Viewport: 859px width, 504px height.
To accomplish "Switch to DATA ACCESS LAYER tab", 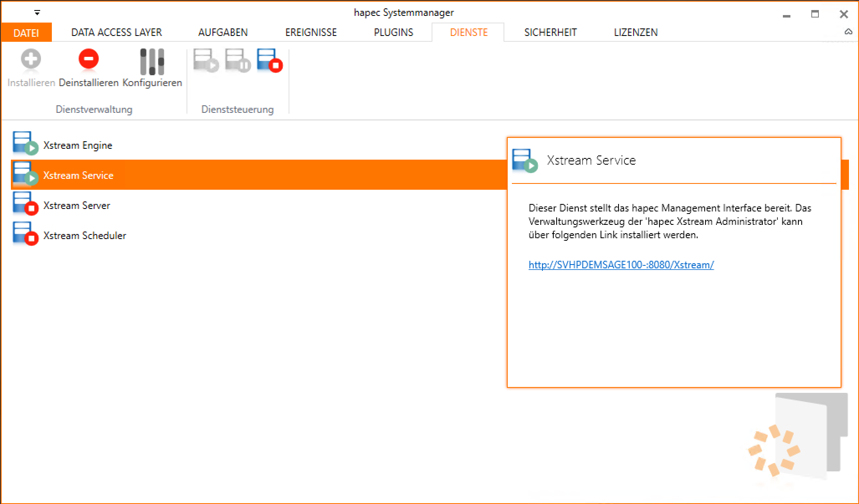I will (116, 33).
